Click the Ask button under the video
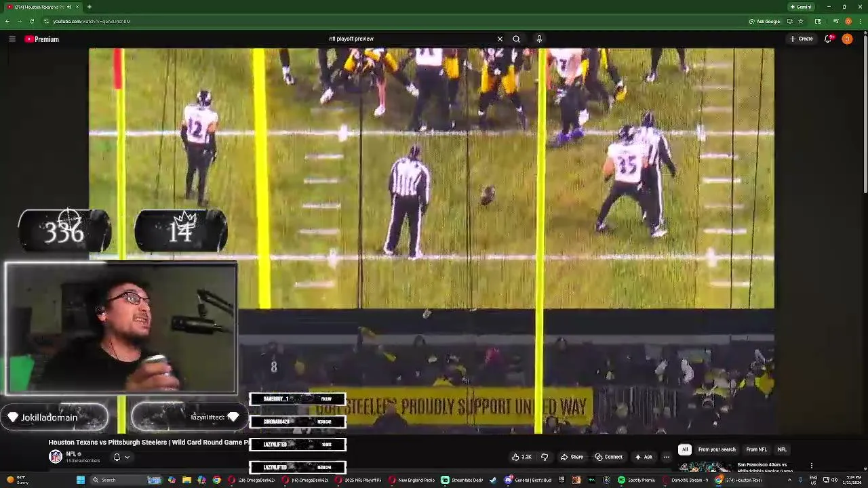 [x=644, y=457]
